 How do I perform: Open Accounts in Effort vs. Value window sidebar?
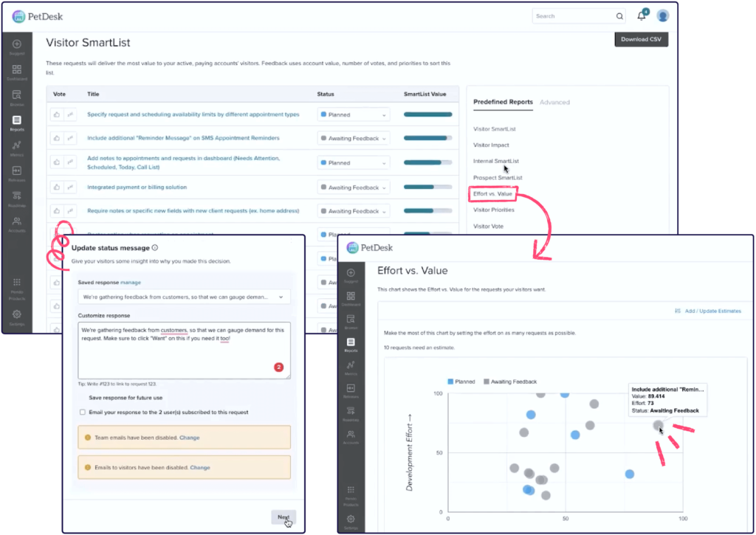pyautogui.click(x=351, y=437)
